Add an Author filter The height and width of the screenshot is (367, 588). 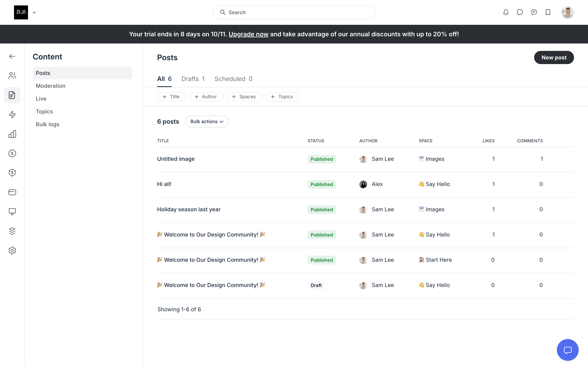point(206,97)
